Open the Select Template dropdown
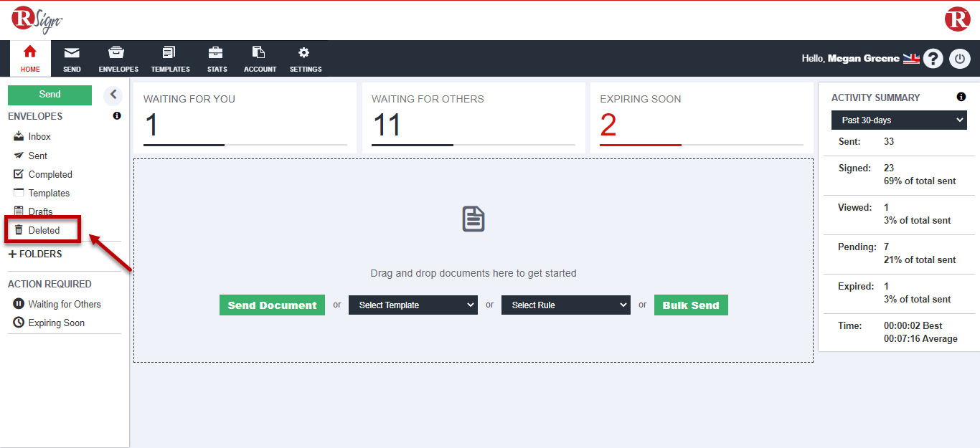Viewport: 980px width, 448px height. 413,305
